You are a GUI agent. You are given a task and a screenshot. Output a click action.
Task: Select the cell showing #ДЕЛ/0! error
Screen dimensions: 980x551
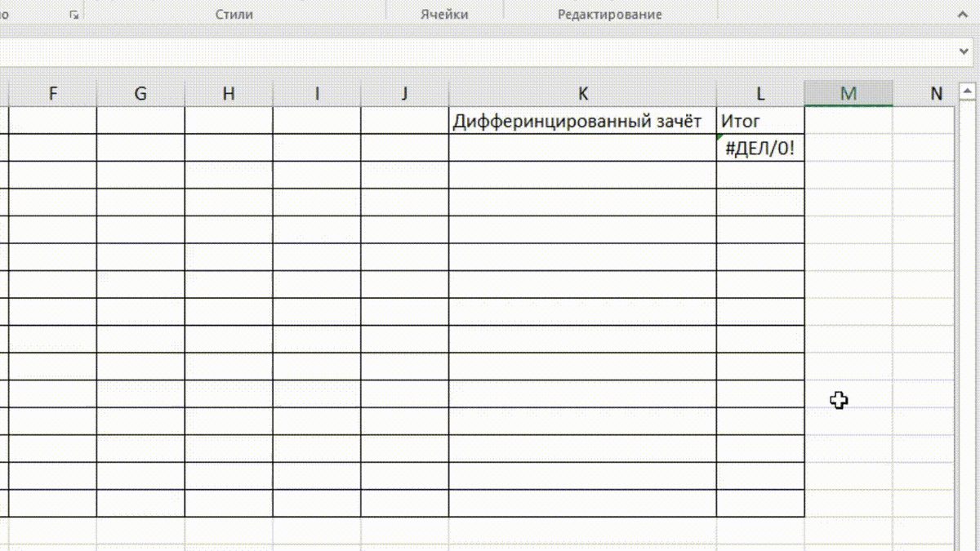coord(760,149)
